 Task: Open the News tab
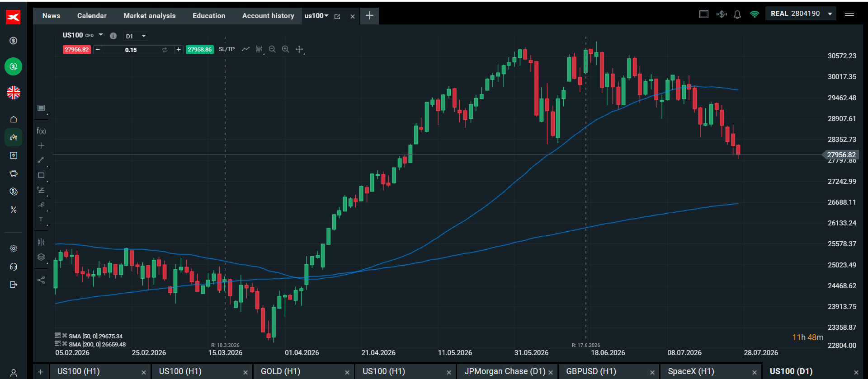click(51, 16)
